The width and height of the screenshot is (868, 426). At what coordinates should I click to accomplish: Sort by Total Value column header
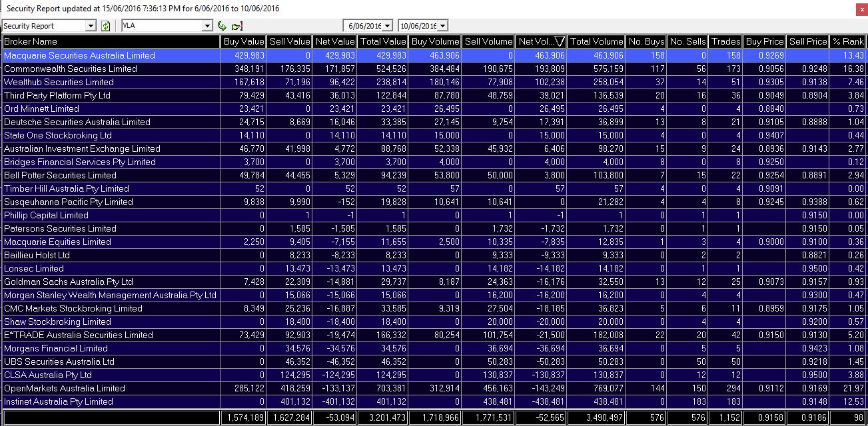(383, 41)
